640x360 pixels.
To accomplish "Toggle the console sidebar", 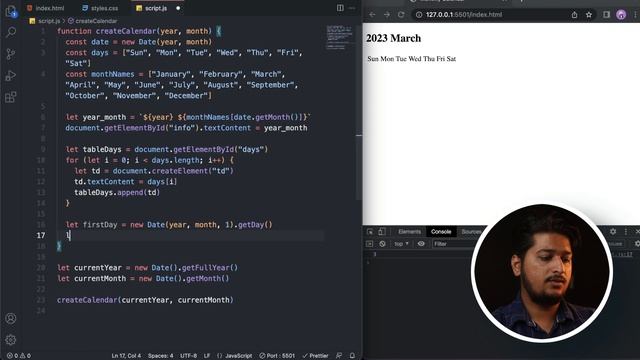I will click(x=370, y=244).
